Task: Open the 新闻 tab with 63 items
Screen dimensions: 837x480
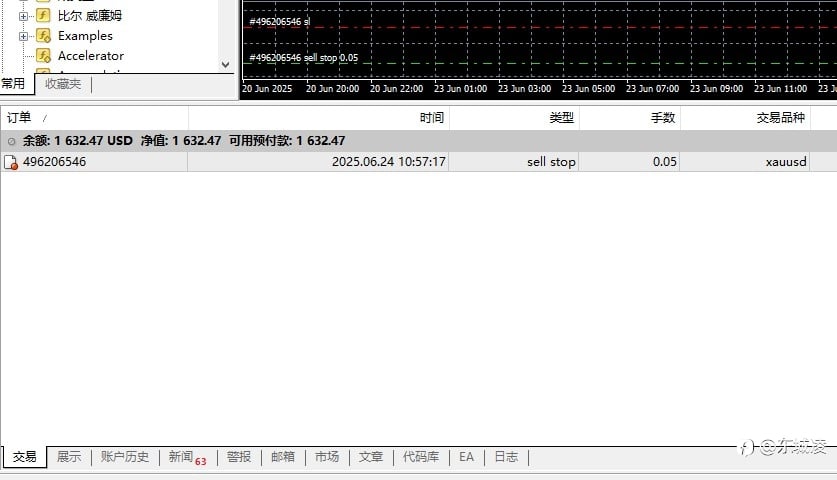Action: click(x=187, y=458)
